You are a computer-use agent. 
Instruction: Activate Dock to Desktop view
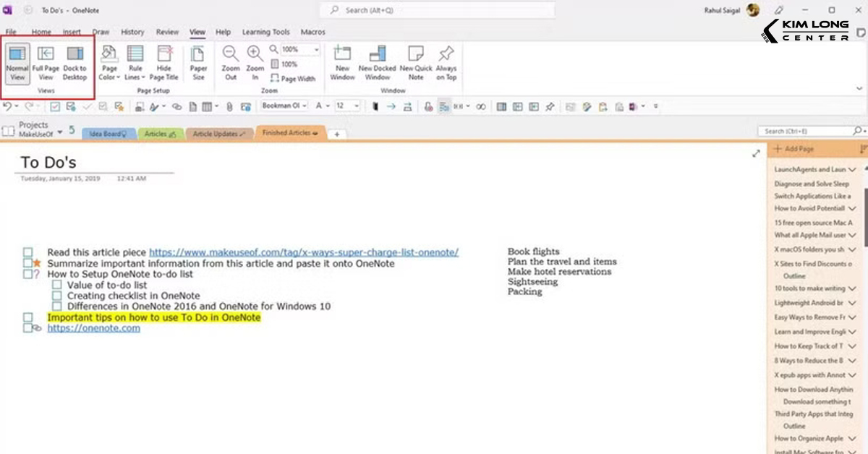tap(75, 63)
